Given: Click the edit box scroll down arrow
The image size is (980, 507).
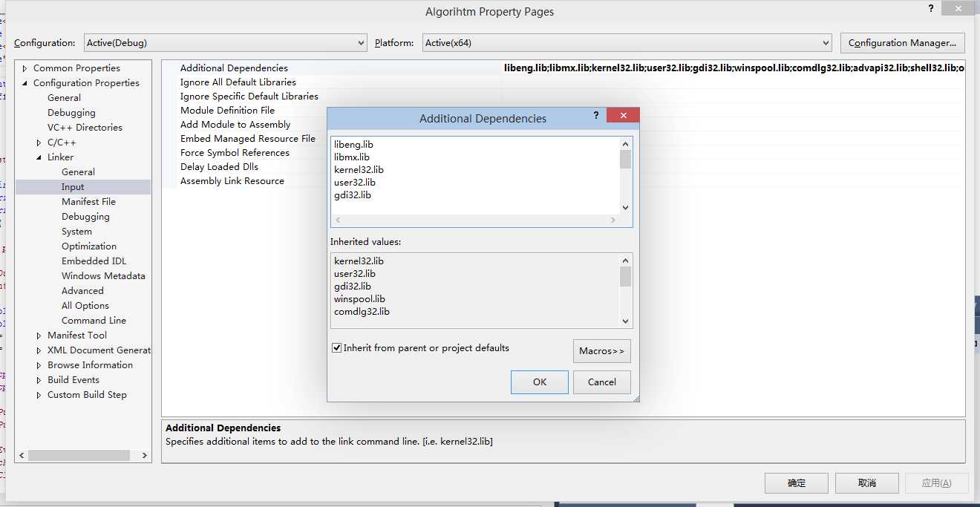Looking at the screenshot, I should pos(625,208).
